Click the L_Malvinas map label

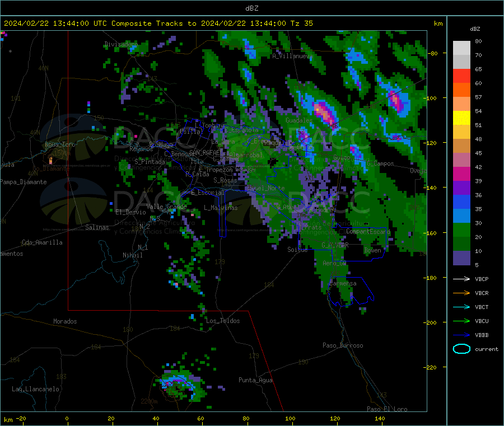tap(221, 208)
